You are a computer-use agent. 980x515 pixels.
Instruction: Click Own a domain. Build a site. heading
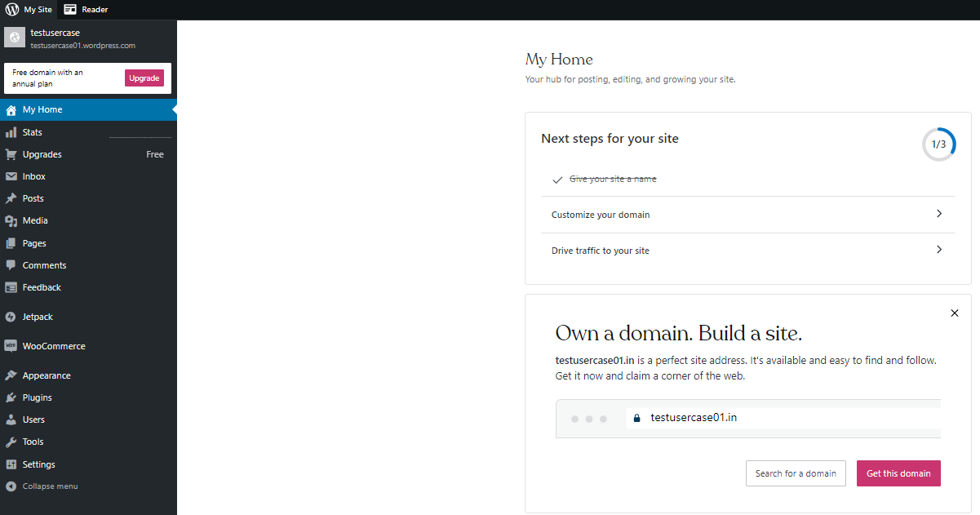tap(679, 333)
